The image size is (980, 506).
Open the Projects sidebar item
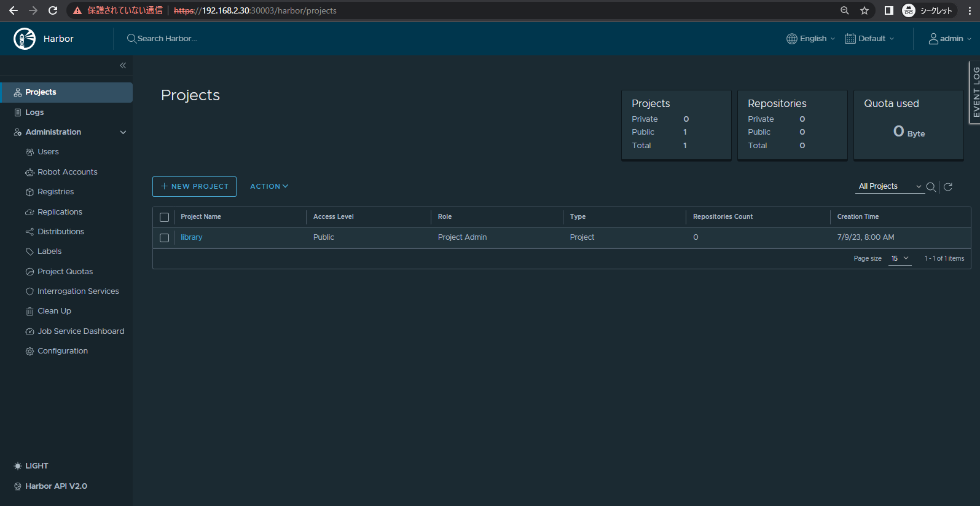pos(66,92)
